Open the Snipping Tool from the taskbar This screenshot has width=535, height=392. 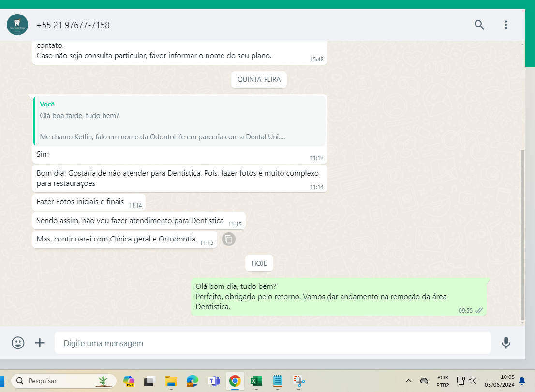[298, 381]
